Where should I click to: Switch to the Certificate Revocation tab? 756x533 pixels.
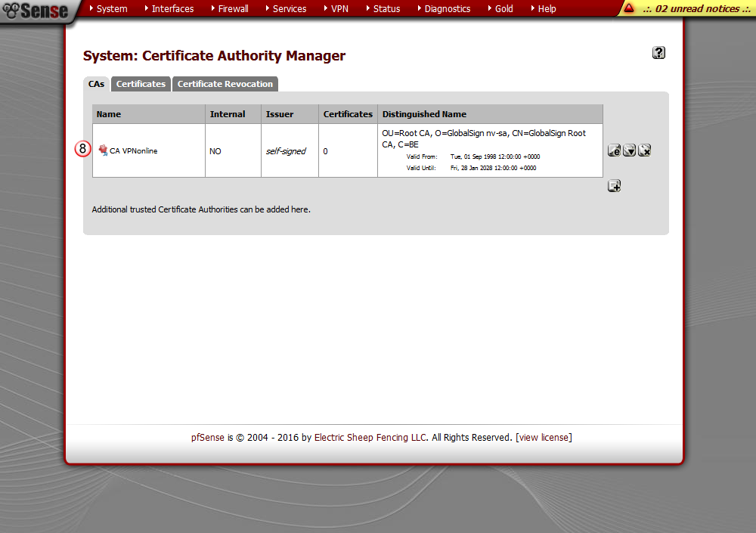tap(225, 84)
